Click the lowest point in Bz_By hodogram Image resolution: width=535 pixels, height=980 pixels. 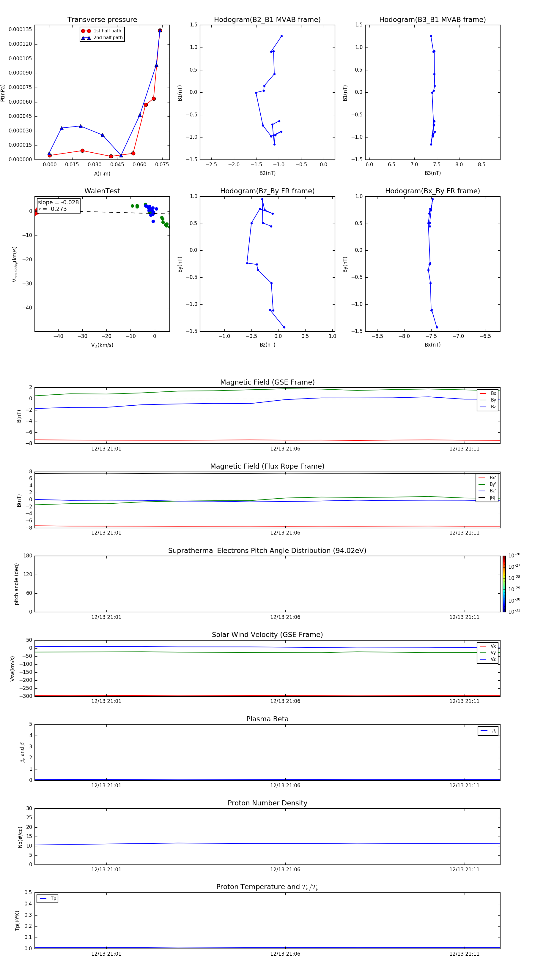tap(284, 327)
